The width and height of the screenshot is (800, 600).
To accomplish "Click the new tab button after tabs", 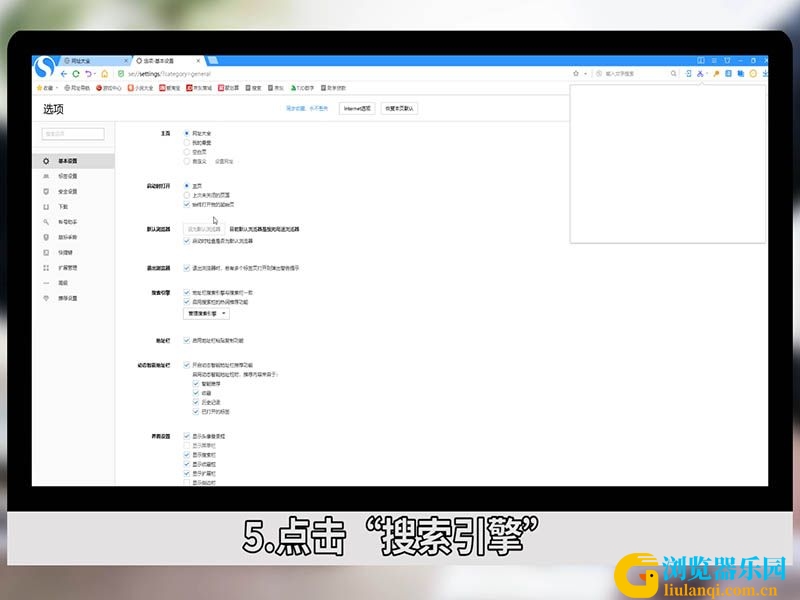I will click(213, 60).
